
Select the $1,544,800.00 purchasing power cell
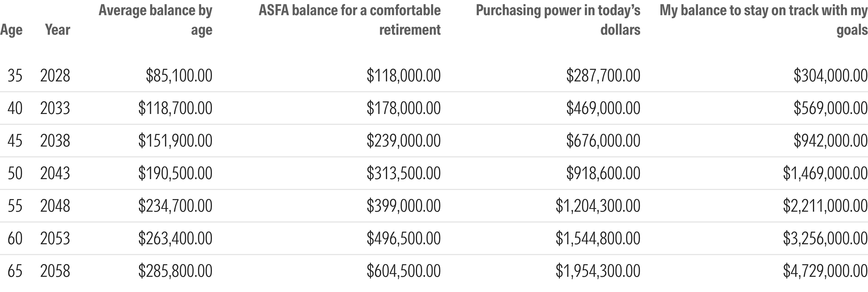click(x=598, y=238)
